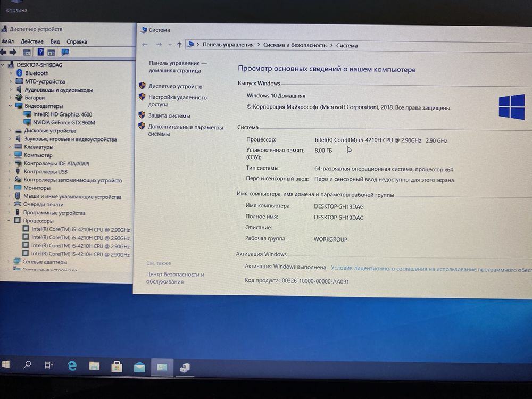The height and width of the screenshot is (399, 532).
Task: Open Вид menu in Device Manager
Action: pyautogui.click(x=55, y=41)
